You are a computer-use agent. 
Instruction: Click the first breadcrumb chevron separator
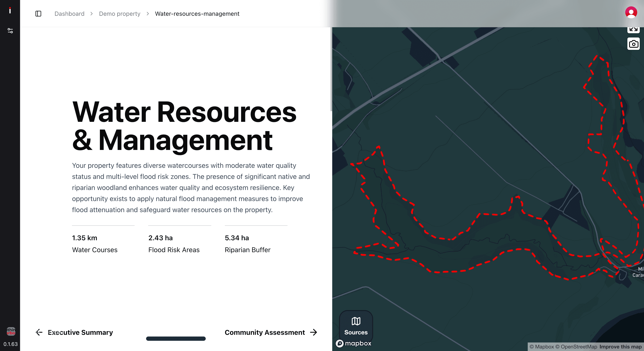point(92,14)
